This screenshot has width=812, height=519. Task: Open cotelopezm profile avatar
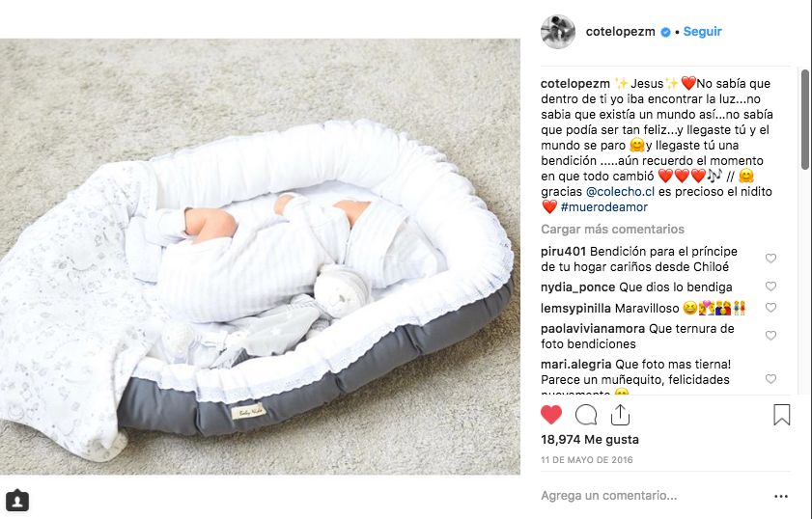pos(558,32)
